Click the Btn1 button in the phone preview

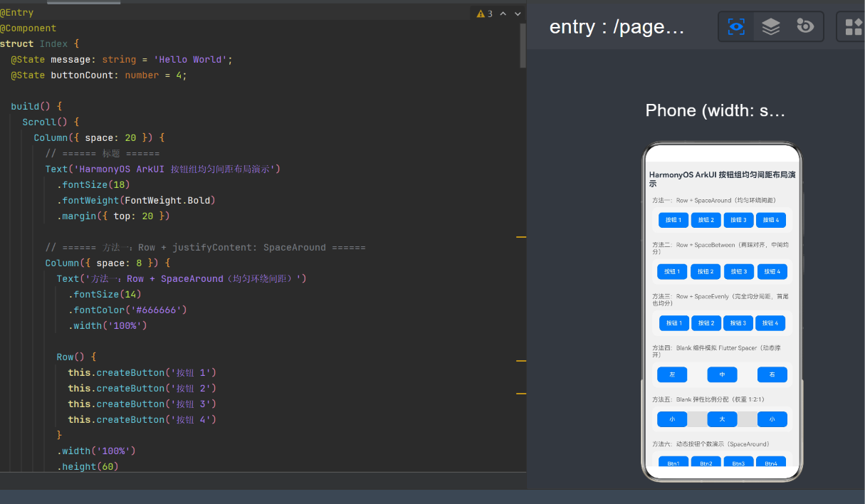[673, 462]
